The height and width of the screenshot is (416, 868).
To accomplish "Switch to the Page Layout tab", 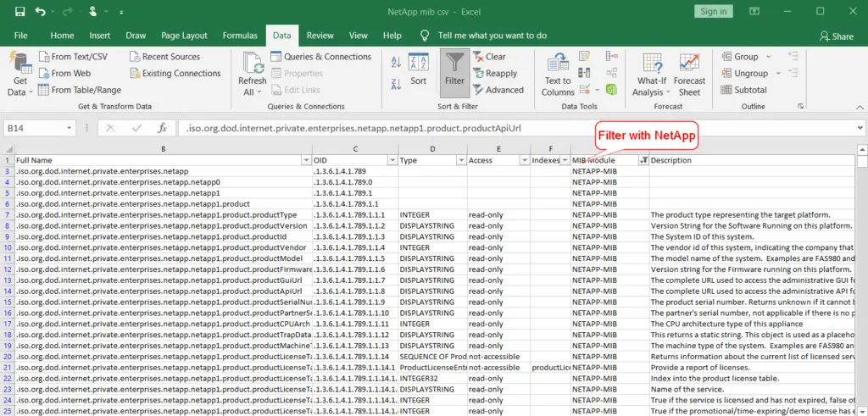I will (x=184, y=36).
